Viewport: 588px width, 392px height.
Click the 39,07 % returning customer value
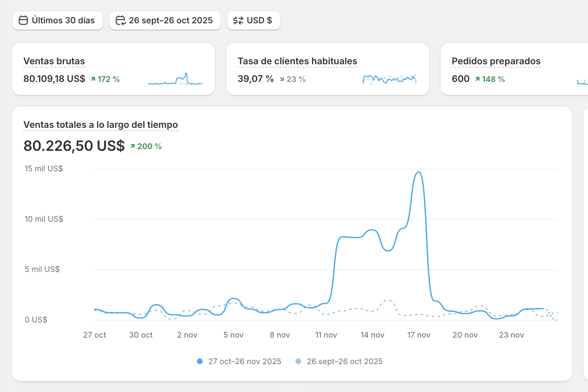256,79
